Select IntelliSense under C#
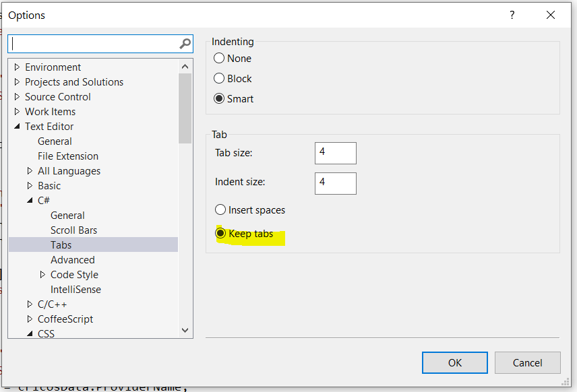This screenshot has height=392, width=577. 75,290
